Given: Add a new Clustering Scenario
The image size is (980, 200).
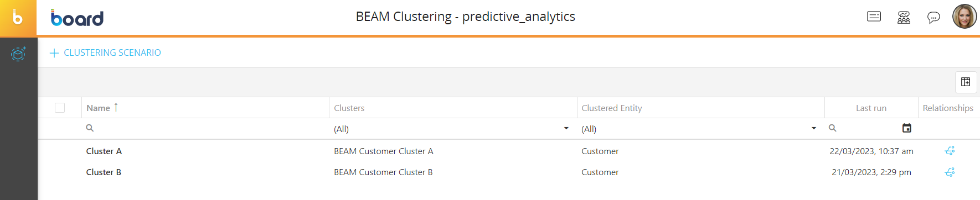Looking at the screenshot, I should pos(105,53).
